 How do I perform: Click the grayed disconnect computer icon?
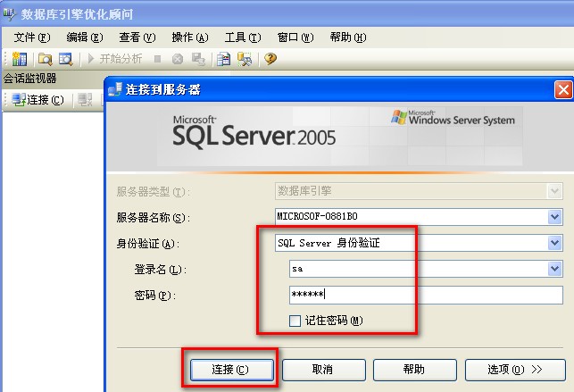coord(85,99)
